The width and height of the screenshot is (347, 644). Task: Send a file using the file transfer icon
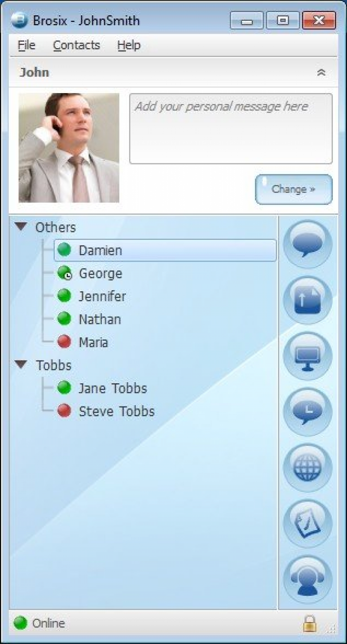[308, 300]
